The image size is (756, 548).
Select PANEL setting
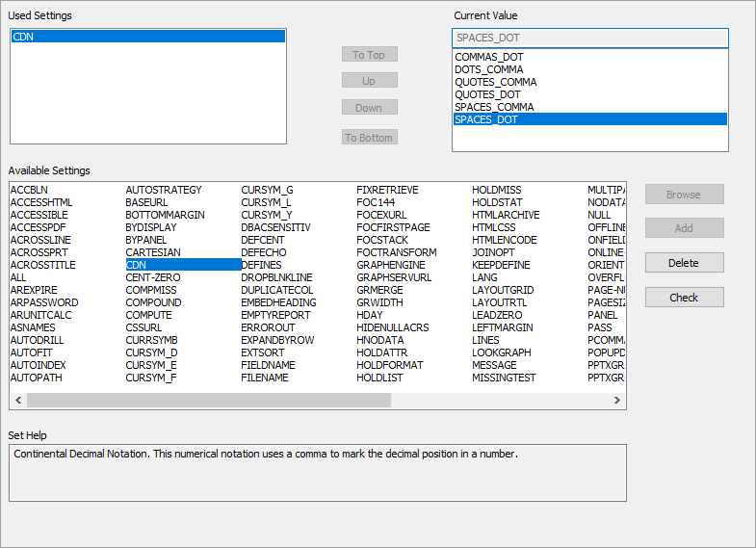602,315
